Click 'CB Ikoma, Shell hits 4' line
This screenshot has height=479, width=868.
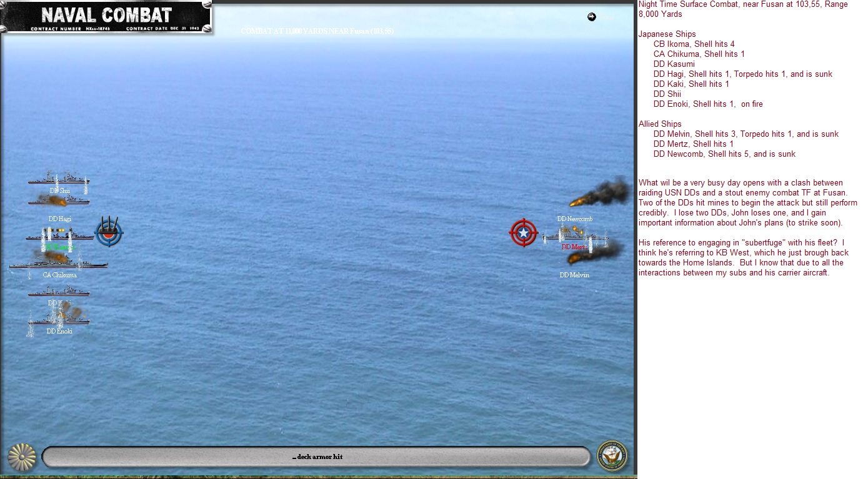pos(694,44)
